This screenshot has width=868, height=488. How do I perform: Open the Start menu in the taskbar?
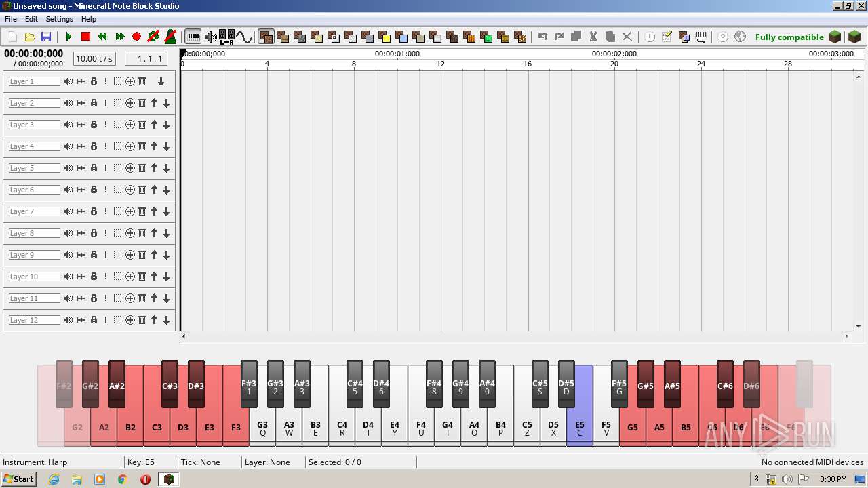tap(19, 479)
